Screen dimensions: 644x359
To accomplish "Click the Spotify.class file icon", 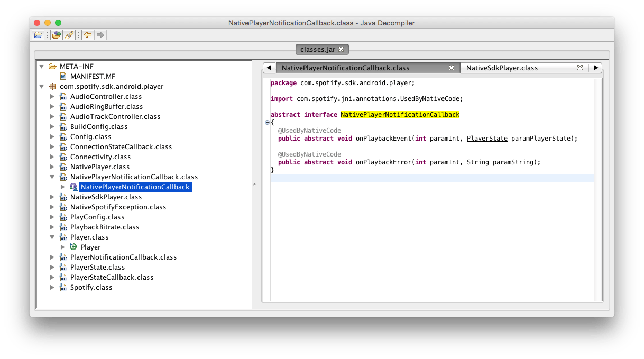I will pos(63,287).
